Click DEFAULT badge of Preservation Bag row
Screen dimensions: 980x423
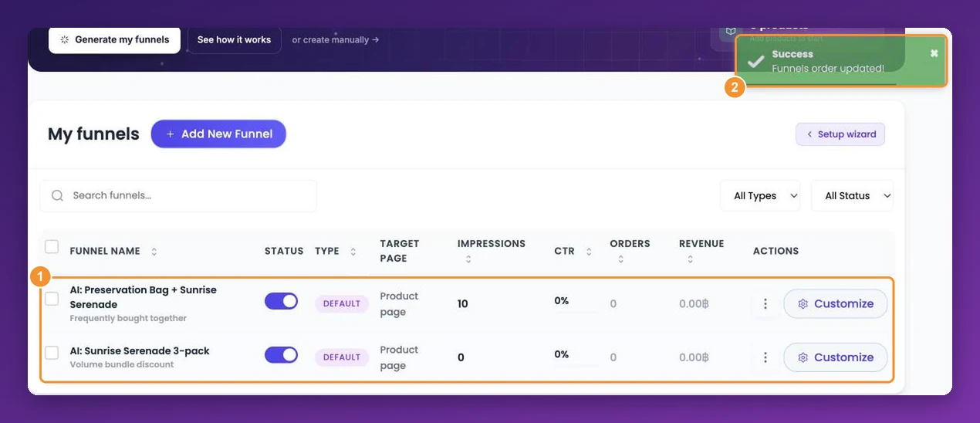point(342,303)
